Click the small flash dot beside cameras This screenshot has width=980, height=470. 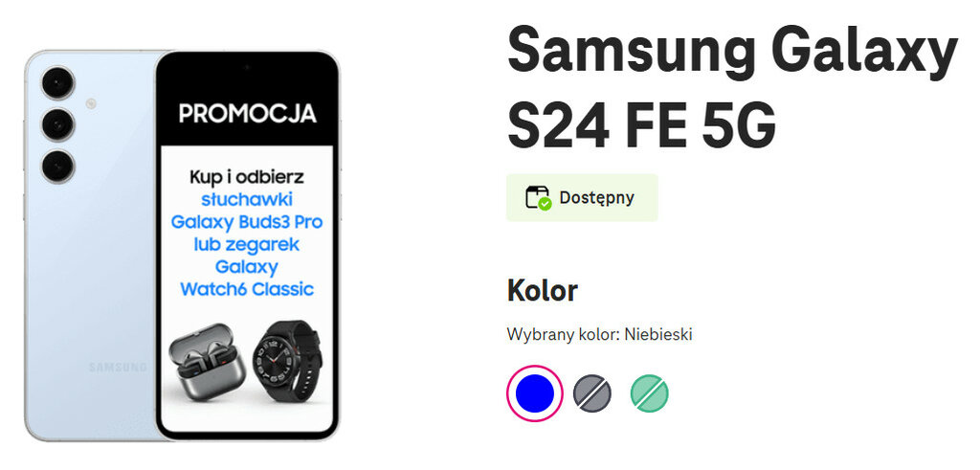coord(89,103)
